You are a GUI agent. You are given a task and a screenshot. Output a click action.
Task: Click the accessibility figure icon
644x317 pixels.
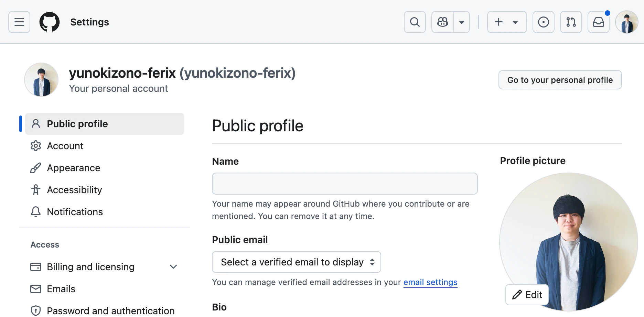[x=36, y=190]
